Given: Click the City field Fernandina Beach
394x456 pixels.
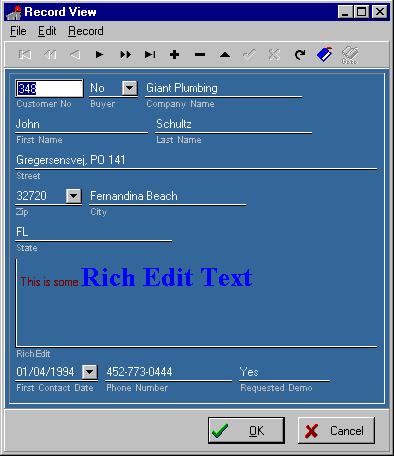Looking at the screenshot, I should [x=168, y=196].
